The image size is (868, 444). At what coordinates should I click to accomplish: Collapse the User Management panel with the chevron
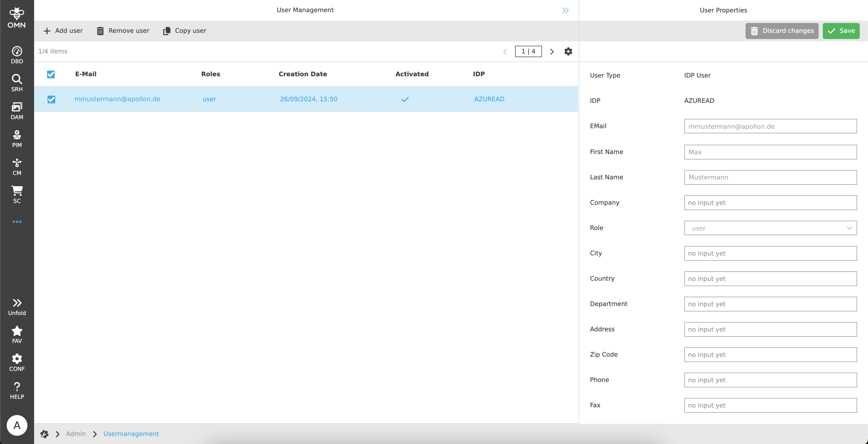click(565, 10)
